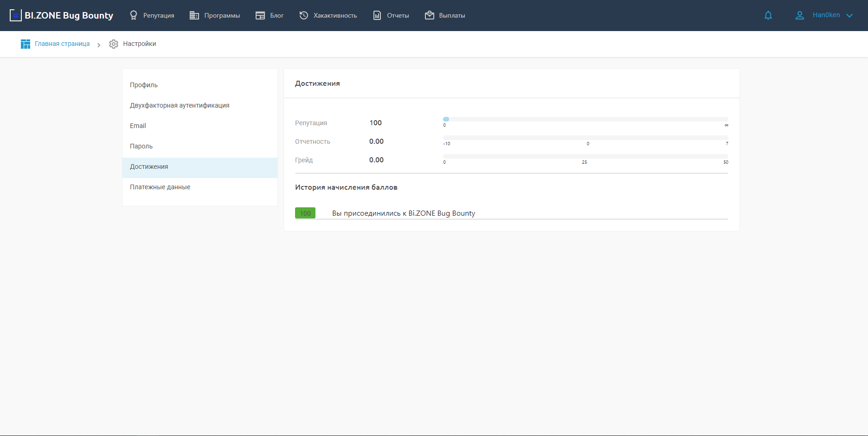This screenshot has height=436, width=868.
Task: Click the Программы building icon
Action: click(194, 15)
